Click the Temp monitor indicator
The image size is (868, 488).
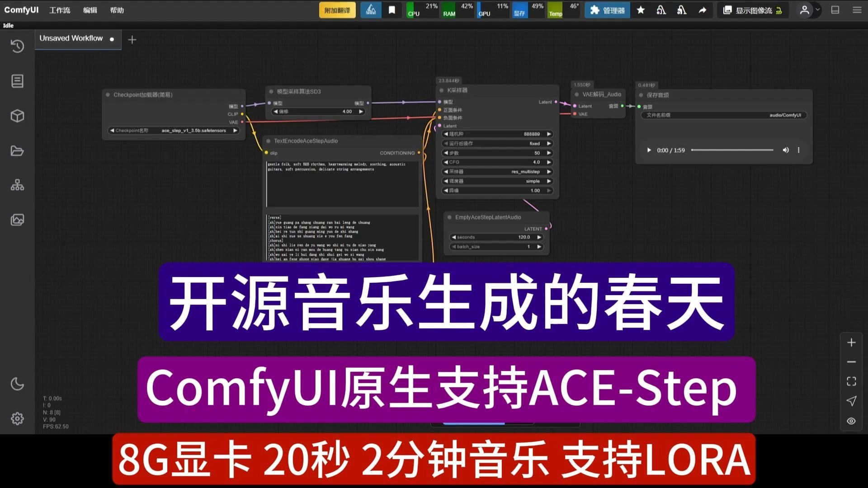563,10
